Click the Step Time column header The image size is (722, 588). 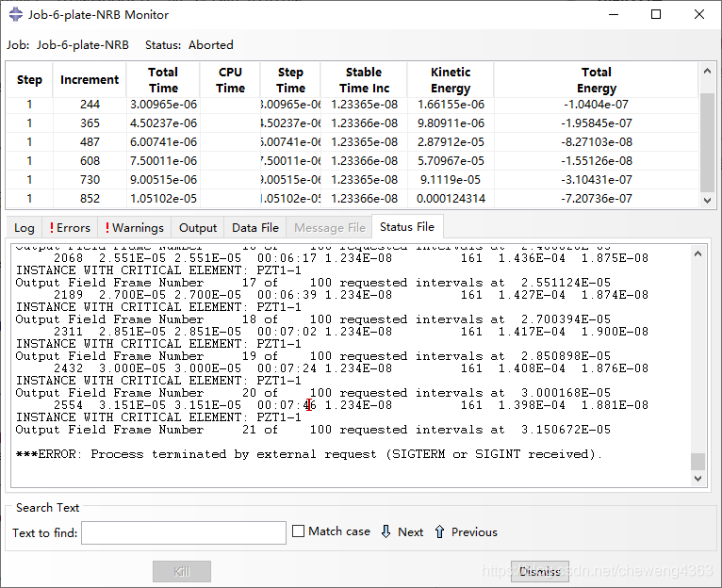point(290,80)
